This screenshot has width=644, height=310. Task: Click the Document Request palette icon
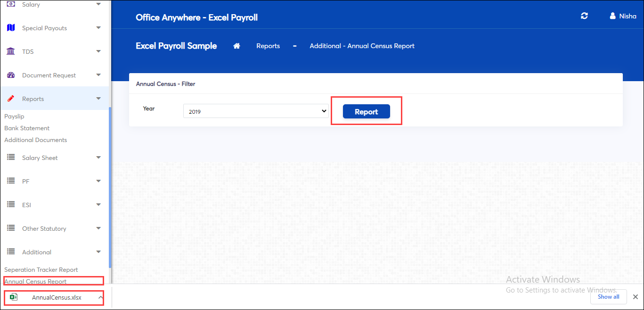click(x=11, y=75)
